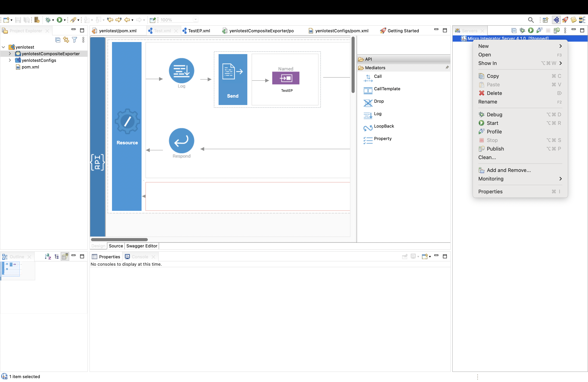
Task: Open Monitoring submenu in context menu
Action: click(x=520, y=179)
